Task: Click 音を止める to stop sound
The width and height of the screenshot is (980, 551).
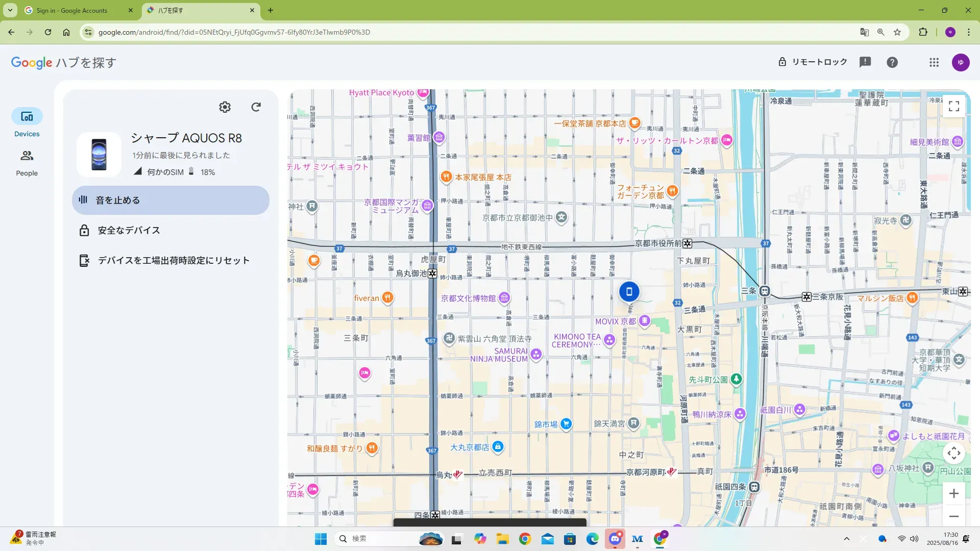Action: tap(170, 200)
